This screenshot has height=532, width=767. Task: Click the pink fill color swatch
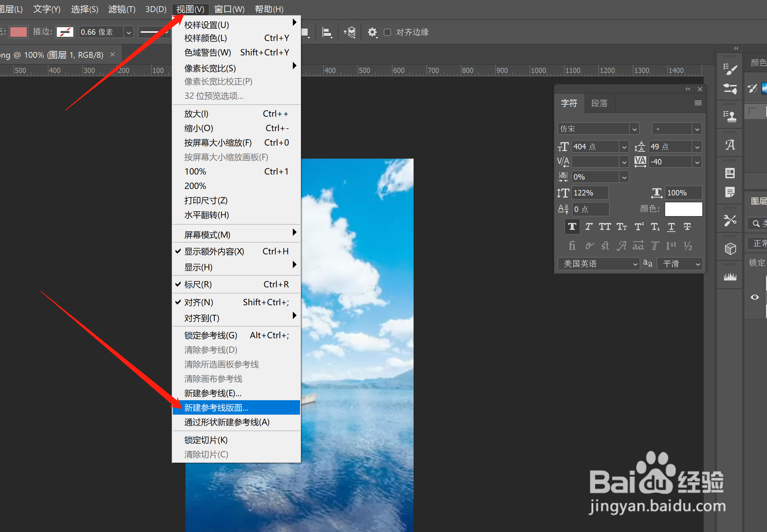click(x=19, y=32)
